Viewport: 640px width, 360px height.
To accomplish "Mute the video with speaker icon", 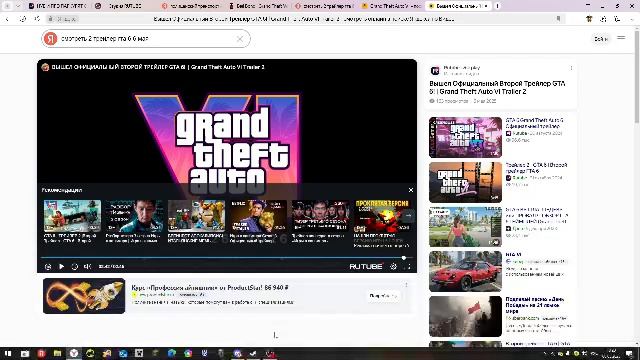I will pos(87,267).
